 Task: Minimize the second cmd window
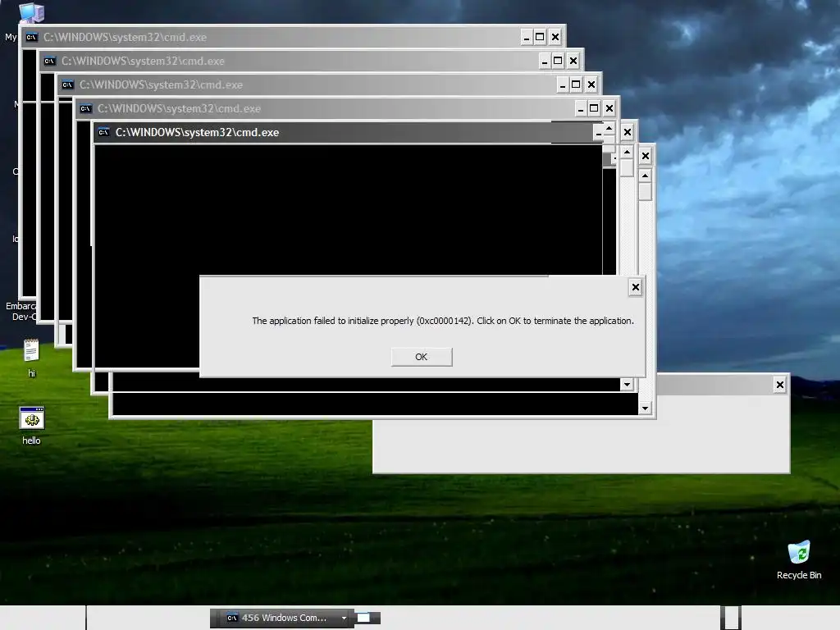(545, 61)
